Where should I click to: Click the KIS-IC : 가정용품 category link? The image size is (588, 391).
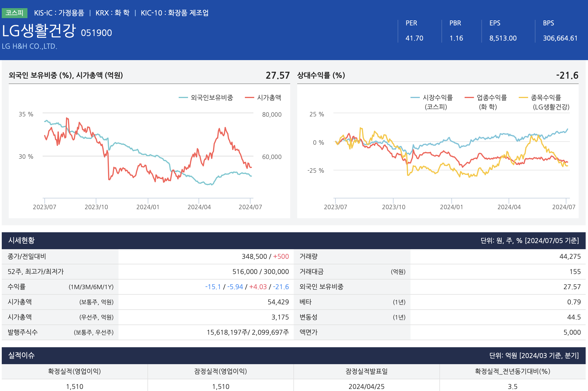(x=59, y=13)
